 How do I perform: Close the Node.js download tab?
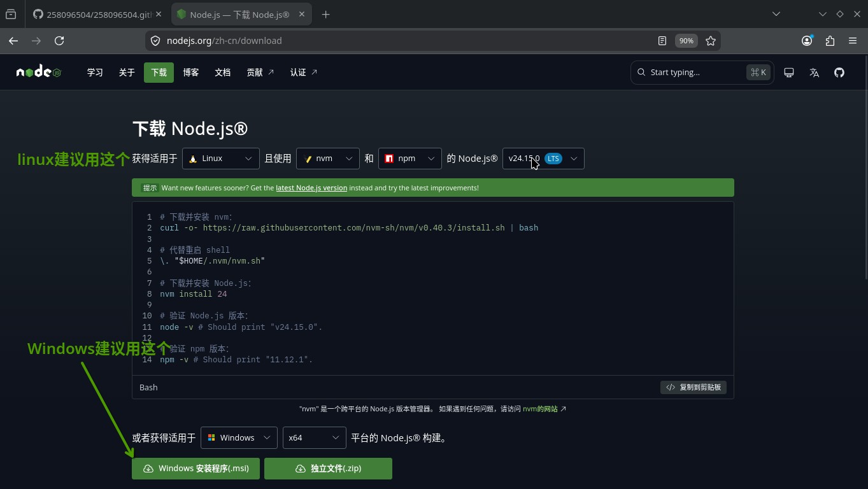pyautogui.click(x=302, y=14)
